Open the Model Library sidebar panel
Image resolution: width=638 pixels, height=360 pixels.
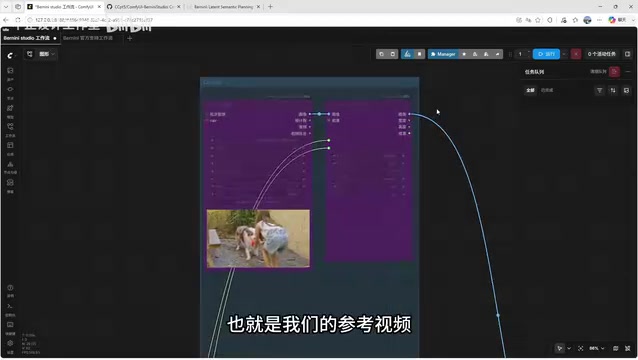click(x=10, y=108)
